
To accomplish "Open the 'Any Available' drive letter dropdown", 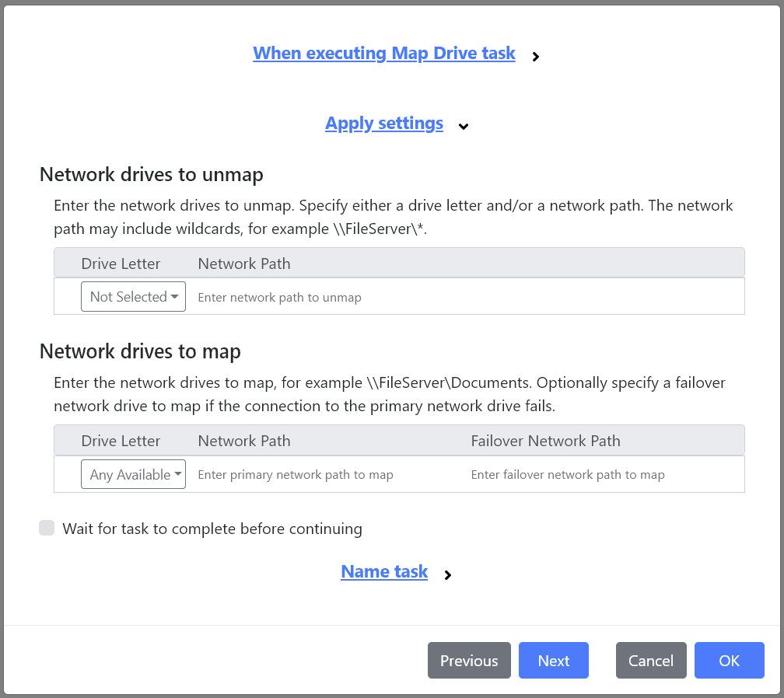I will (133, 474).
